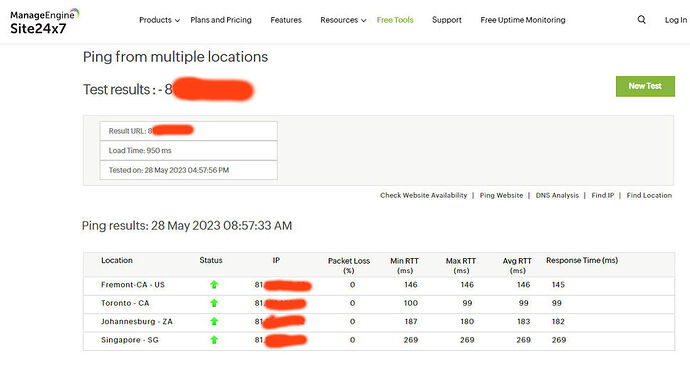Click the Response Time (ms) column header

[x=582, y=261]
